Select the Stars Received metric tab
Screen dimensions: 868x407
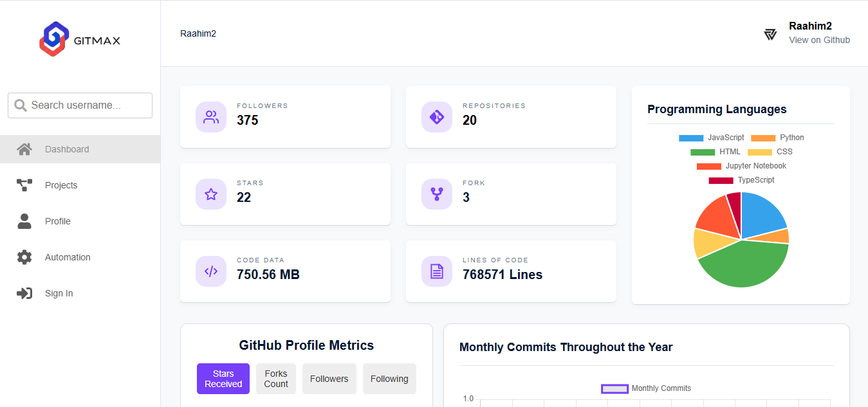(223, 379)
